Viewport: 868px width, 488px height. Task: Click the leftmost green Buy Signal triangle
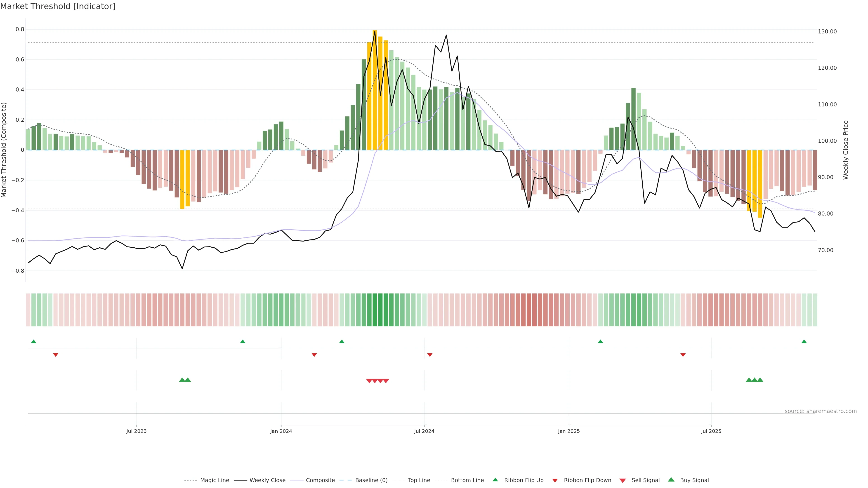tap(182, 380)
